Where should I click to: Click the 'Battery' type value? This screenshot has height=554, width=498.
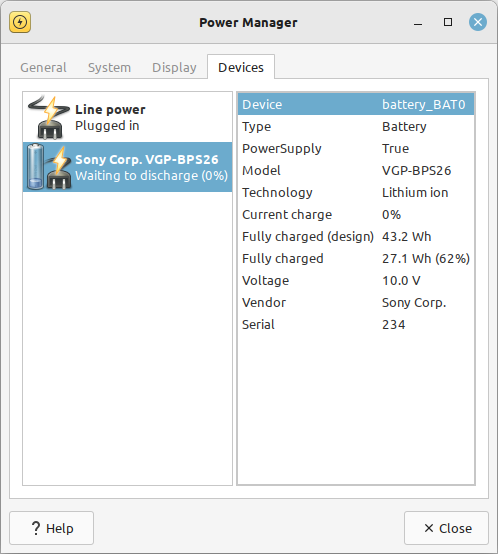pos(404,126)
